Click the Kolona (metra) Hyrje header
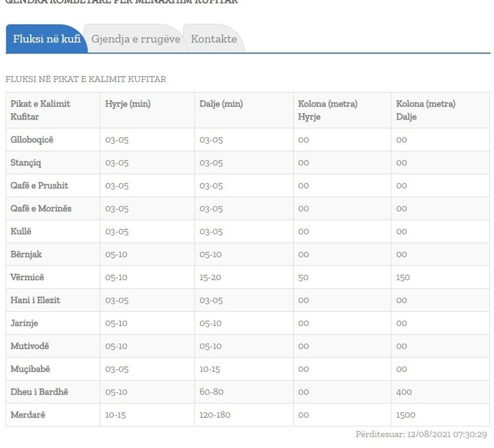Image resolution: width=494 pixels, height=448 pixels. point(328,110)
